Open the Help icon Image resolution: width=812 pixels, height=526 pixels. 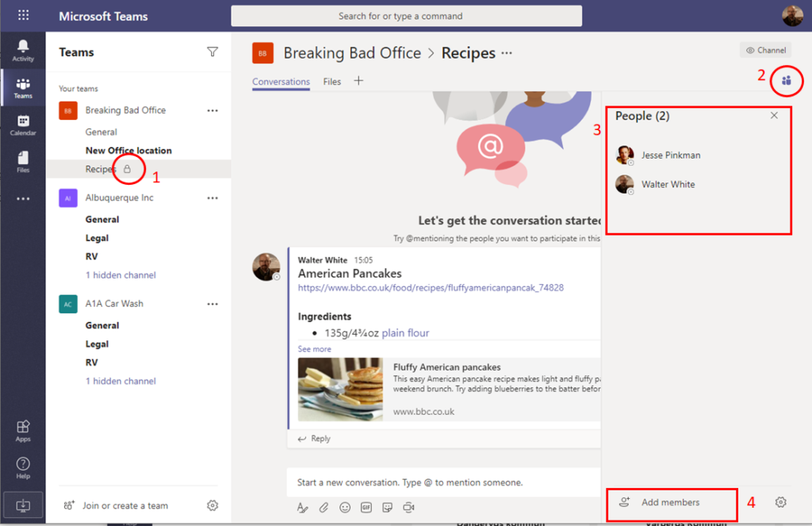(23, 467)
